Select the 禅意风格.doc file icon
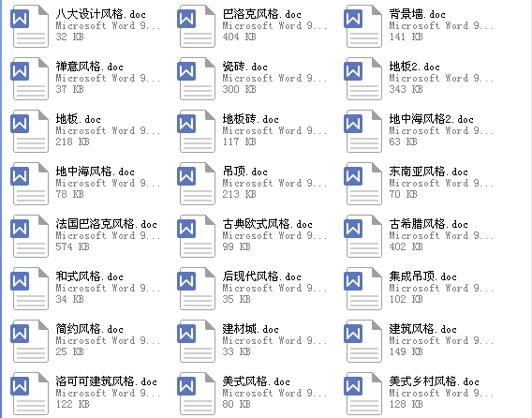This screenshot has height=418, width=532. tap(30, 79)
